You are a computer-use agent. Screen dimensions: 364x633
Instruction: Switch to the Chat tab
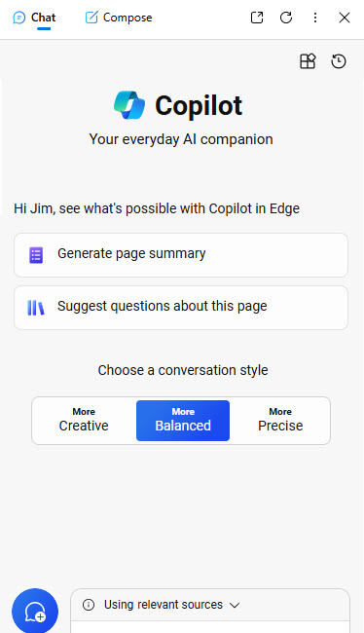coord(34,18)
